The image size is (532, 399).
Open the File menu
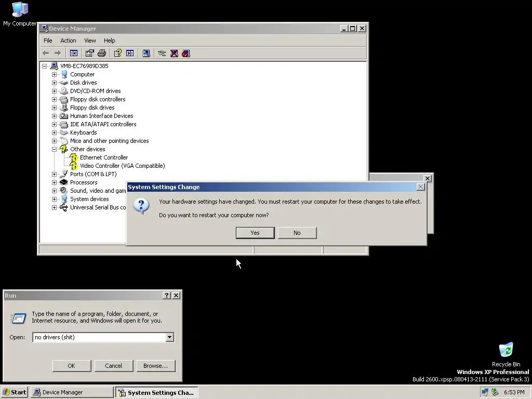pyautogui.click(x=48, y=41)
